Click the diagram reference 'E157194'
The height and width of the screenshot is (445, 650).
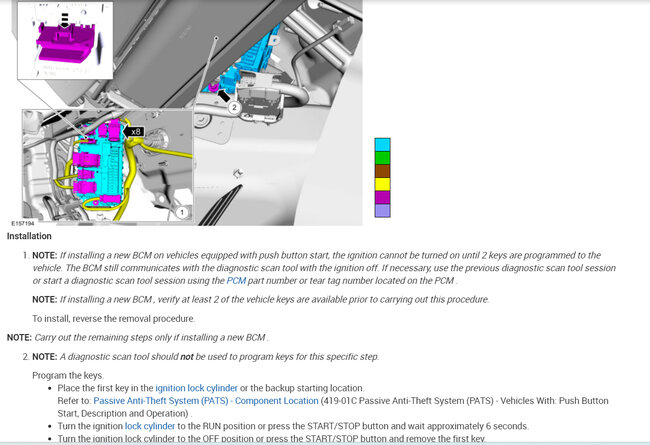(x=23, y=224)
